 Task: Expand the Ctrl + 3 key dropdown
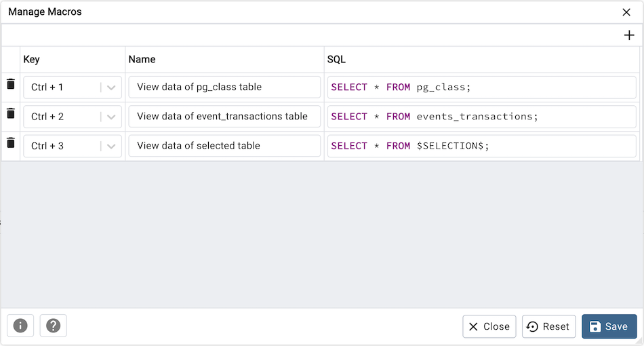111,146
